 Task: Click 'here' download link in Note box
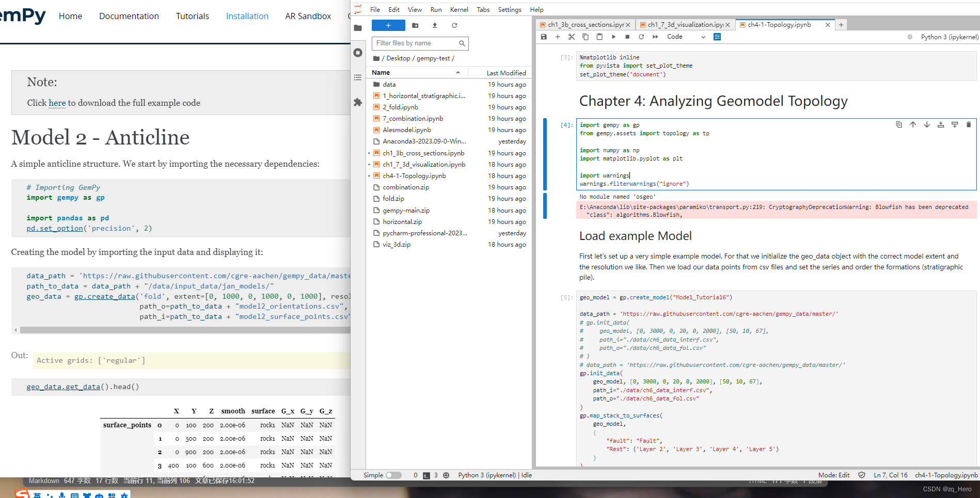click(x=57, y=103)
